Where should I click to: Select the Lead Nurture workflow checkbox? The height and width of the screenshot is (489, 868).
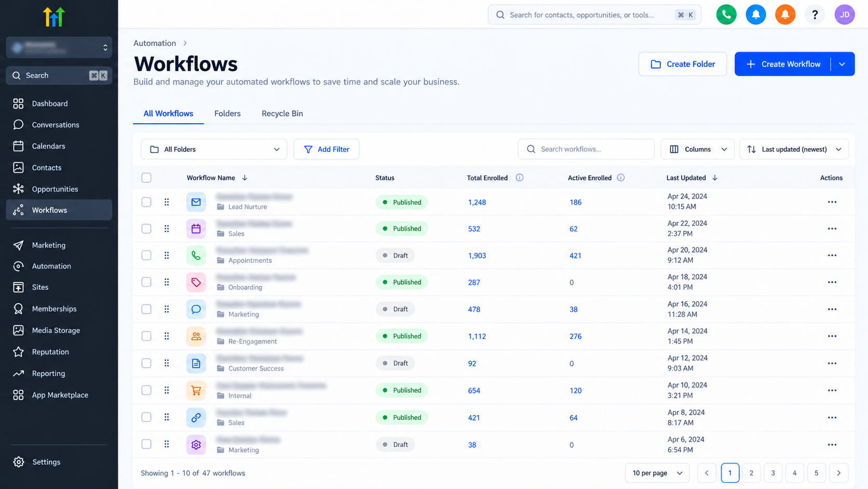146,202
